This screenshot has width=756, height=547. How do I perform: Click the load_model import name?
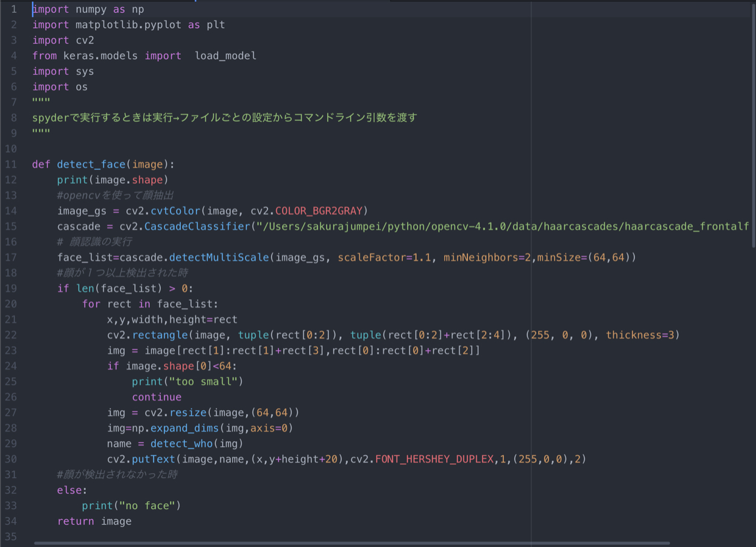225,56
